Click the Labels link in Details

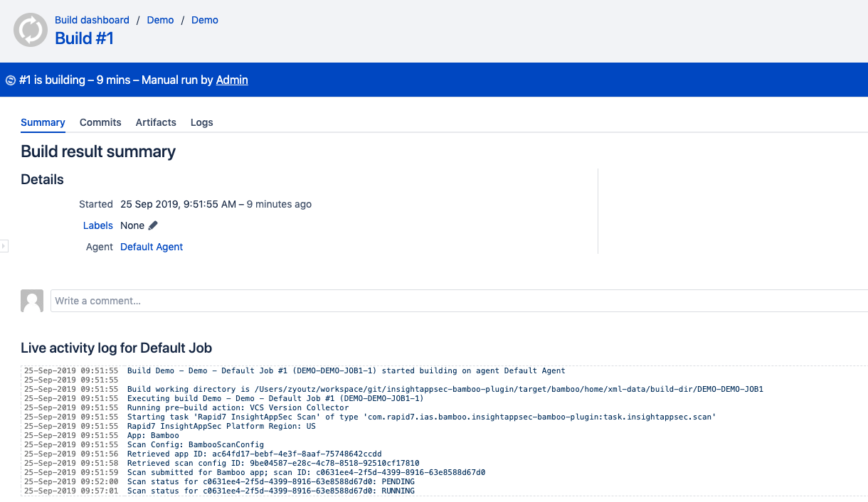[97, 225]
